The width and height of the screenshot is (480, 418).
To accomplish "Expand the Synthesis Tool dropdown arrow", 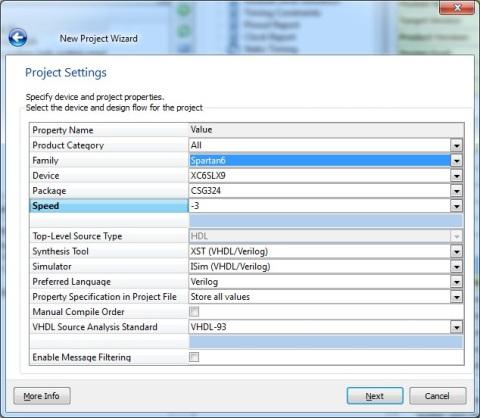I will pos(456,251).
